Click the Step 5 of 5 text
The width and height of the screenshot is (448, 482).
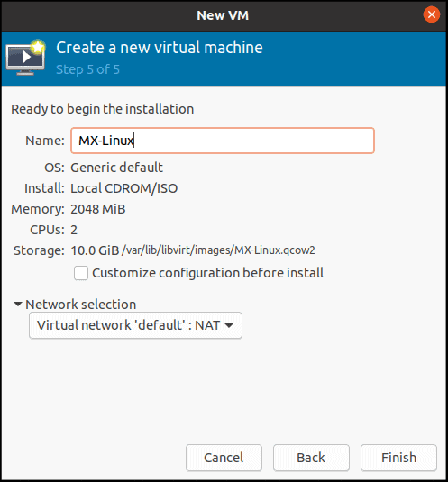pos(87,69)
